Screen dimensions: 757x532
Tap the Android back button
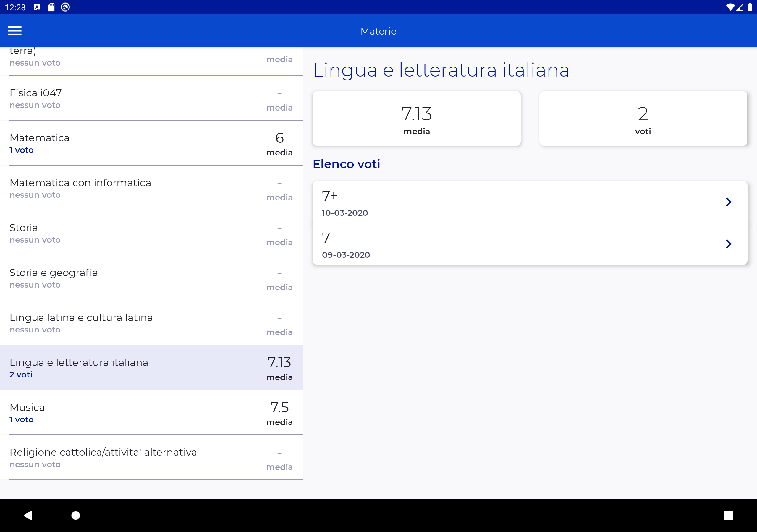(28, 515)
